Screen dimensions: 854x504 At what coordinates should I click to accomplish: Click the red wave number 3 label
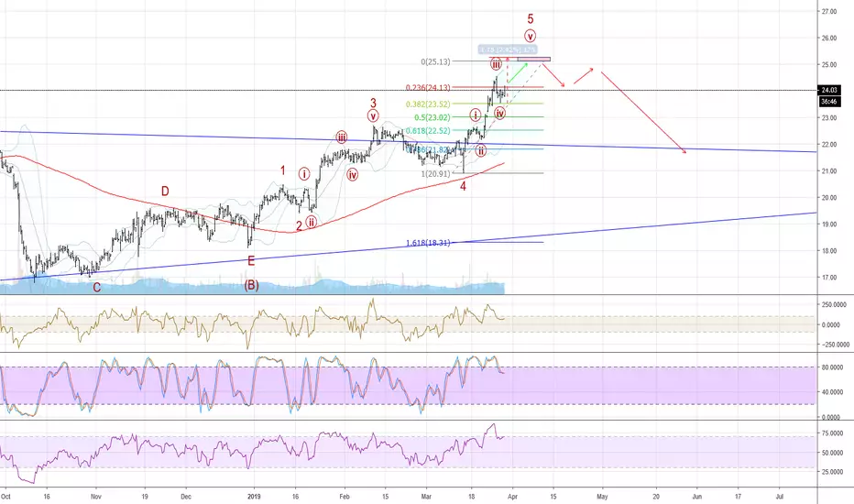click(373, 103)
